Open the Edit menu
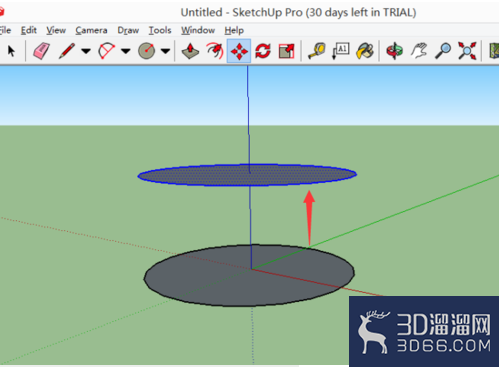499x367 pixels. 29,30
